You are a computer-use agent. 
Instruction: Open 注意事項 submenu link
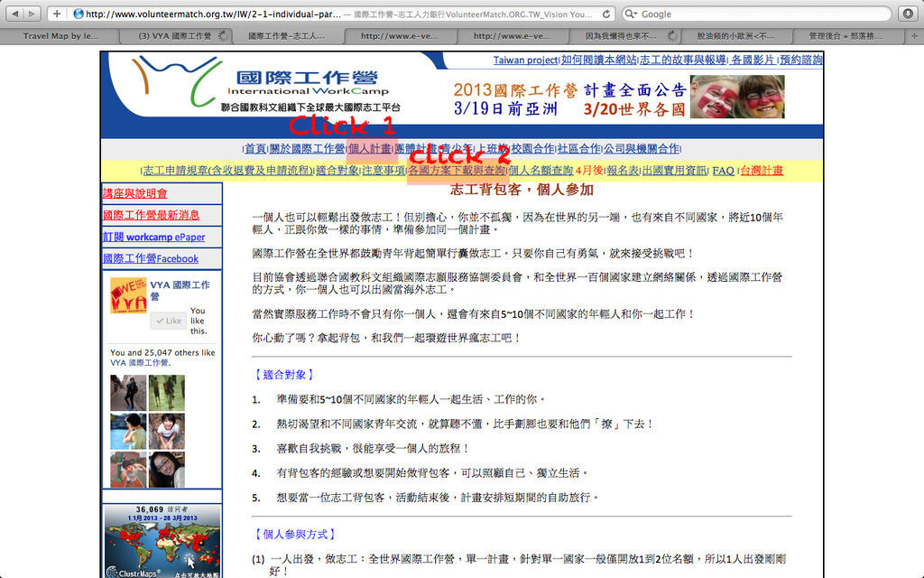tap(383, 171)
